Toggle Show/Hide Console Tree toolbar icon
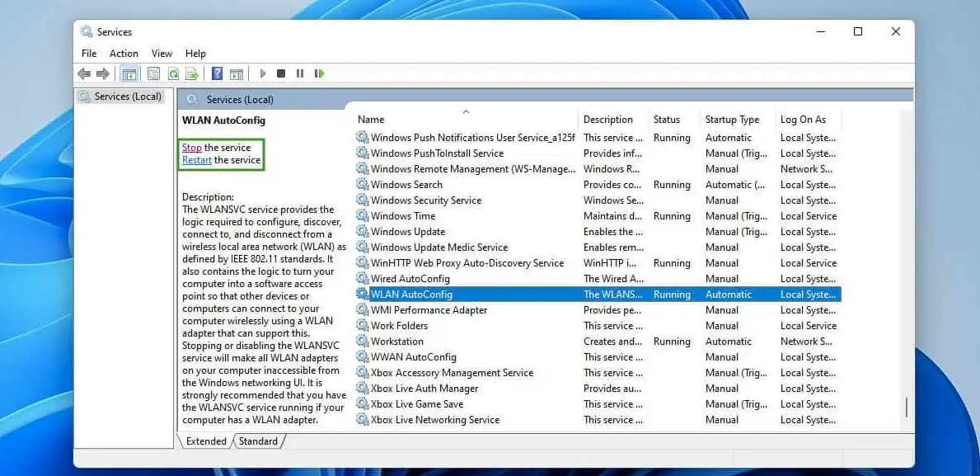This screenshot has height=476, width=980. point(129,74)
